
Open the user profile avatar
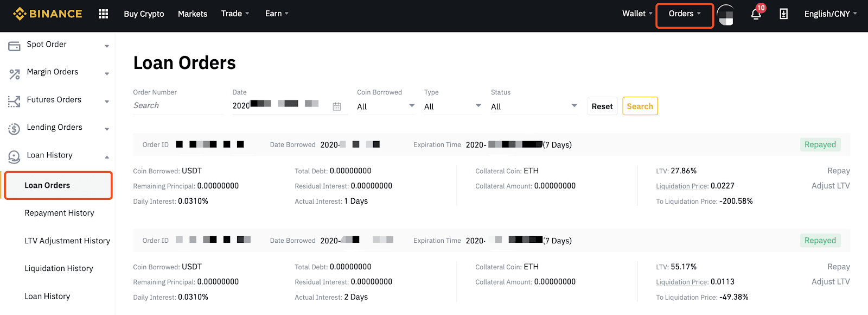point(725,15)
